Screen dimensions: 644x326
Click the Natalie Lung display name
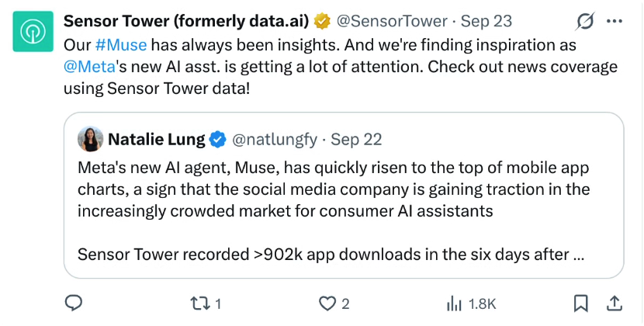(157, 140)
